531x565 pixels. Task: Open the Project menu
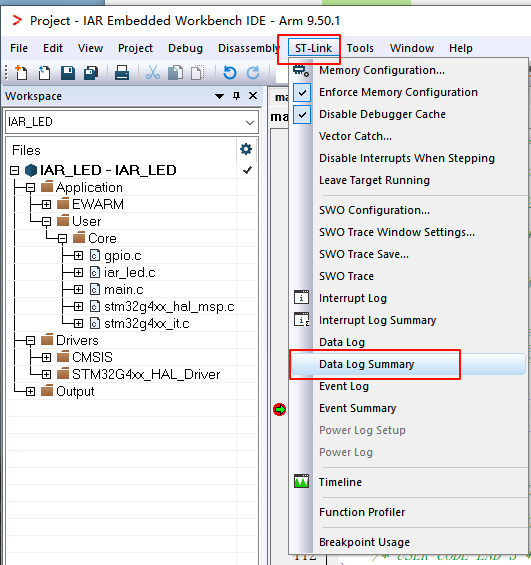[x=135, y=48]
